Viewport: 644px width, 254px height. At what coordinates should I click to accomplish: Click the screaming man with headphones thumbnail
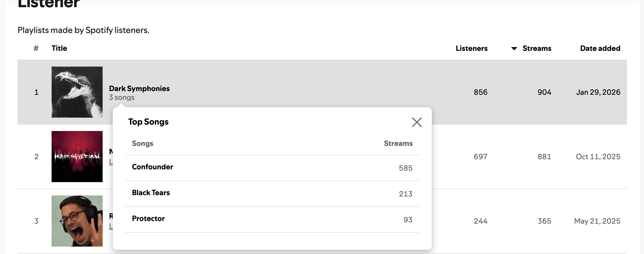coord(77,221)
